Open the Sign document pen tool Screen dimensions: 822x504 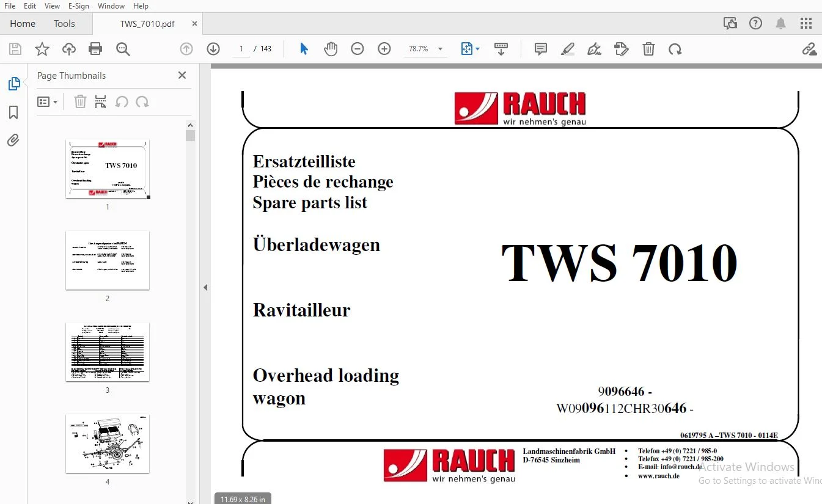coord(595,49)
